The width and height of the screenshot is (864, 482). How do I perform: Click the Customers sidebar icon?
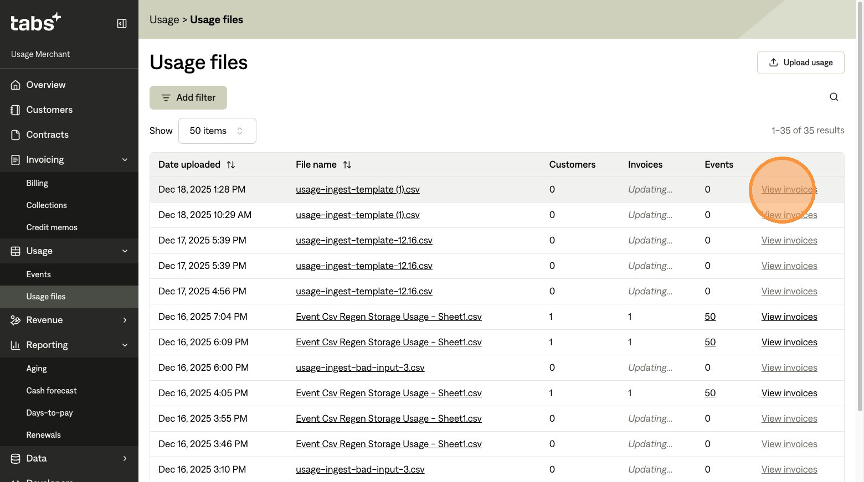click(x=15, y=110)
